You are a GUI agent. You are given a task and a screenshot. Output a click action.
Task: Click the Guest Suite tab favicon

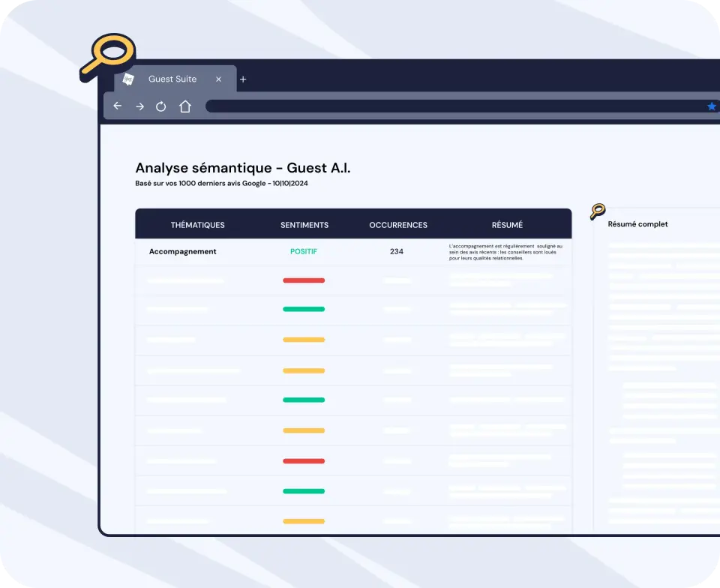pyautogui.click(x=128, y=79)
